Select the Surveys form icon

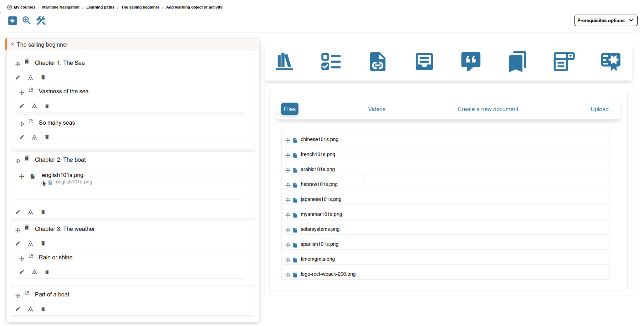564,62
